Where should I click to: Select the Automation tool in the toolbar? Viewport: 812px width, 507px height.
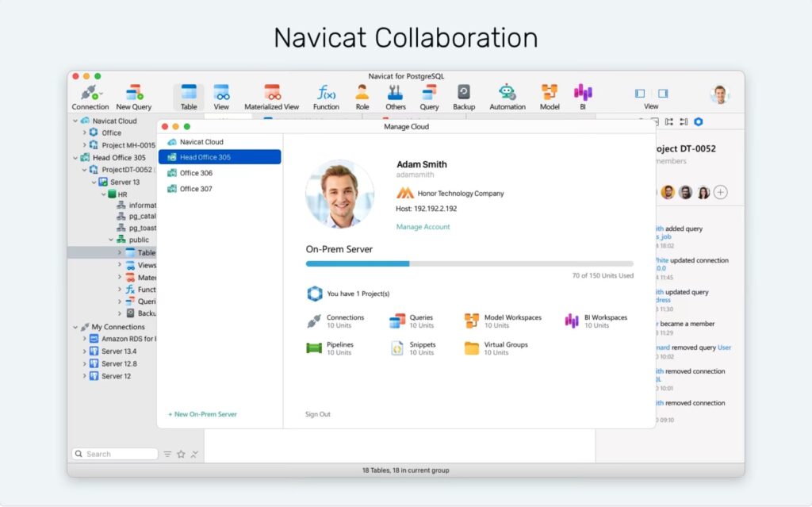[507, 93]
